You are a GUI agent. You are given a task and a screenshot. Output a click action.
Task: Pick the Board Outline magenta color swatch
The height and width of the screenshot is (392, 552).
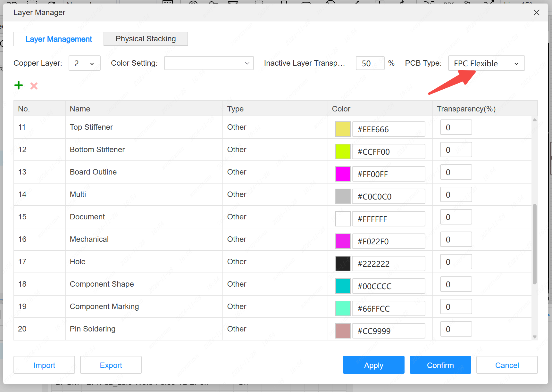click(343, 174)
